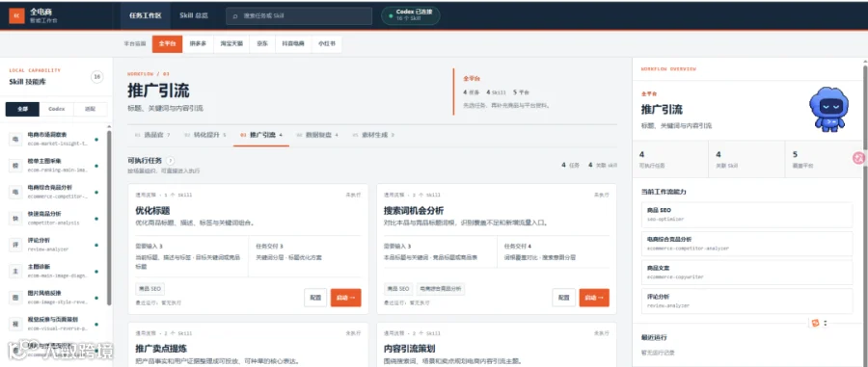Screen dimensions: 868x367
Task: Click the orange floating widget icon near 最近运行
Action: [x=815, y=323]
